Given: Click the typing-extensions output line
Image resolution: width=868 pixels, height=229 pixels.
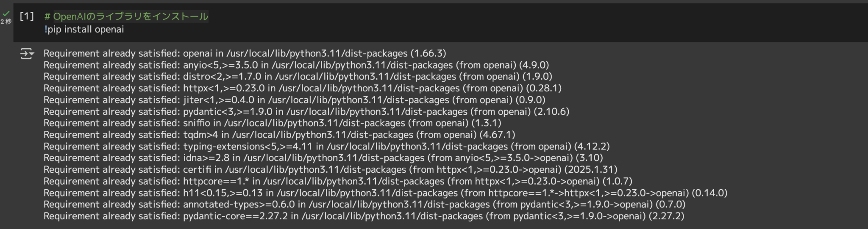Looking at the screenshot, I should tap(326, 146).
